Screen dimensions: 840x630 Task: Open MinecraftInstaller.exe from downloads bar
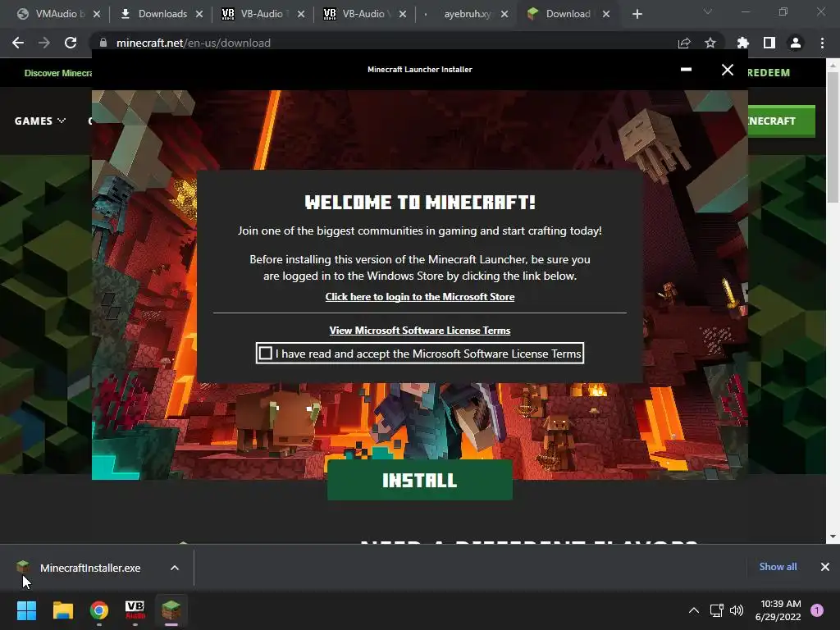(90, 568)
